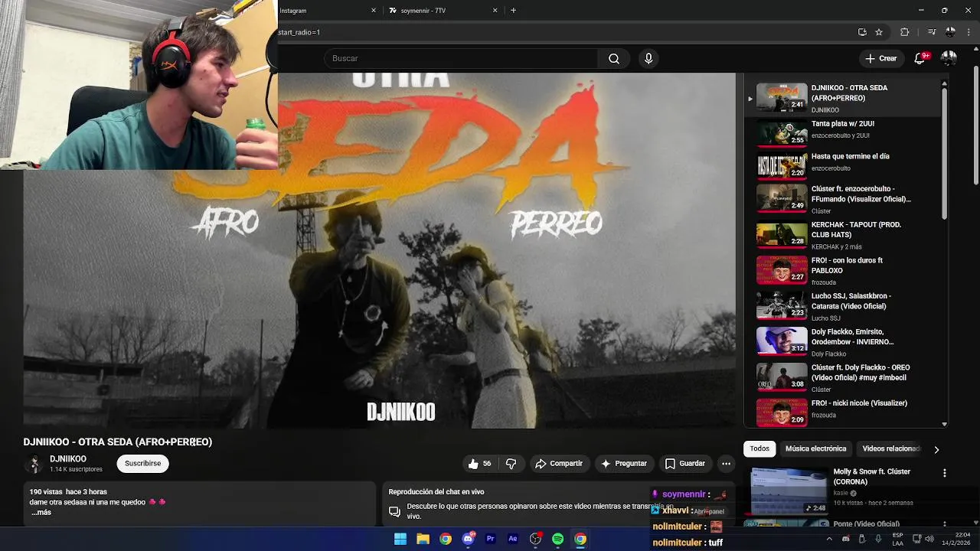980x551 pixels.
Task: Open more actions three-dot menu under video
Action: (726, 463)
